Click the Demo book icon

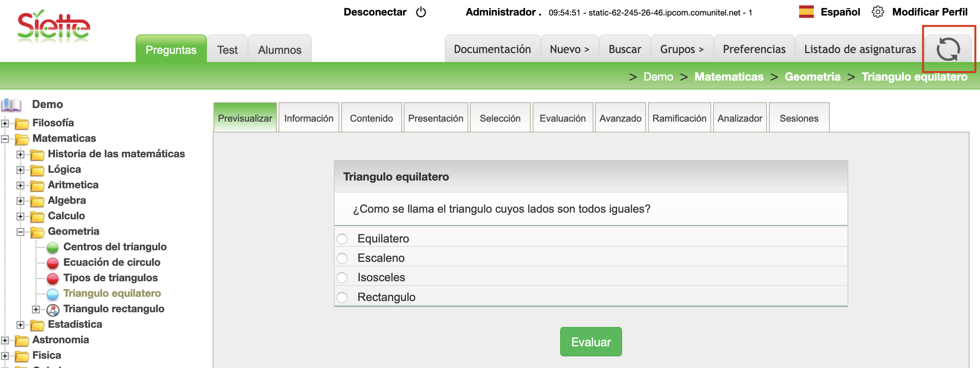tap(11, 105)
